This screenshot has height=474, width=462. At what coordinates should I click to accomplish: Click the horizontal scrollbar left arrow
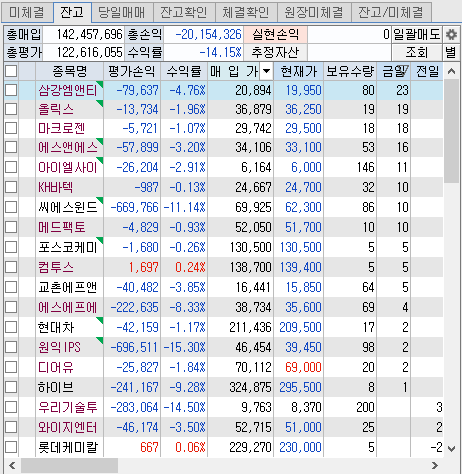click(x=12, y=465)
